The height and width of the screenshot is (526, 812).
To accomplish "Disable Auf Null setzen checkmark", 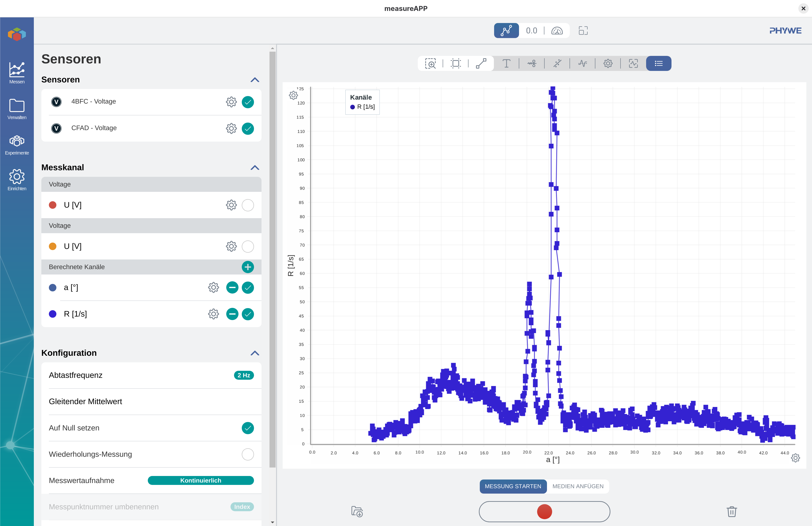I will [248, 428].
